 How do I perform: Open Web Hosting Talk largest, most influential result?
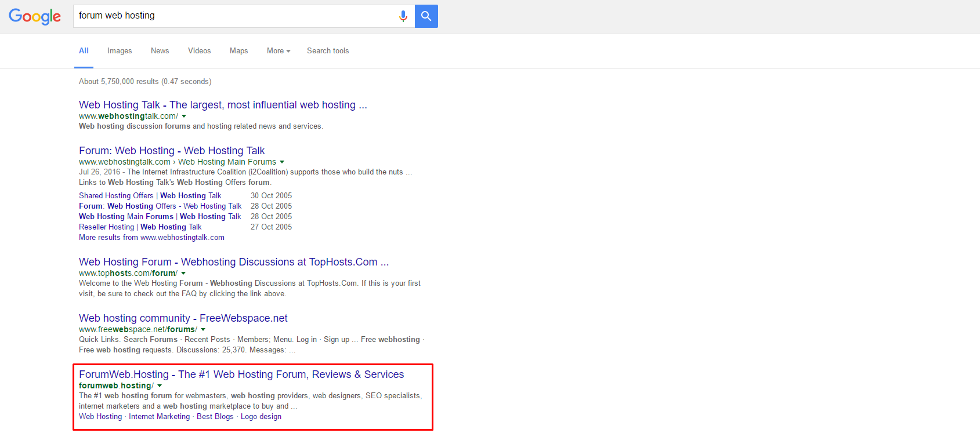coord(223,105)
